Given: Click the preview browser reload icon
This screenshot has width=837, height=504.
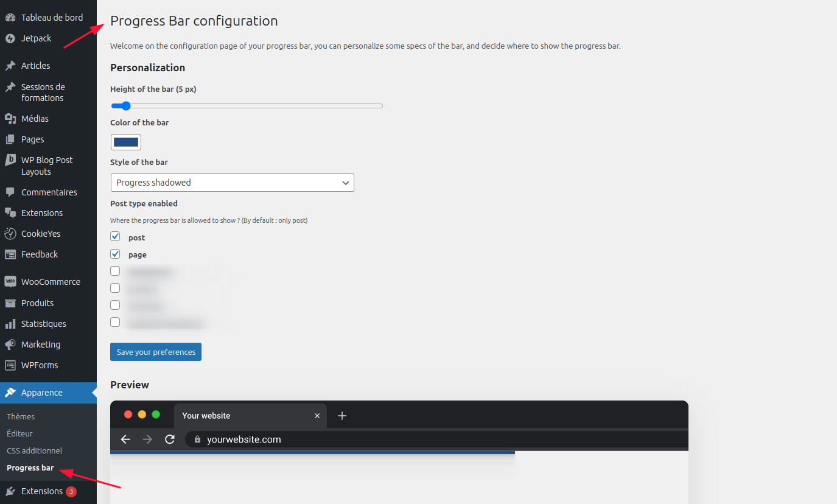Looking at the screenshot, I should [170, 439].
